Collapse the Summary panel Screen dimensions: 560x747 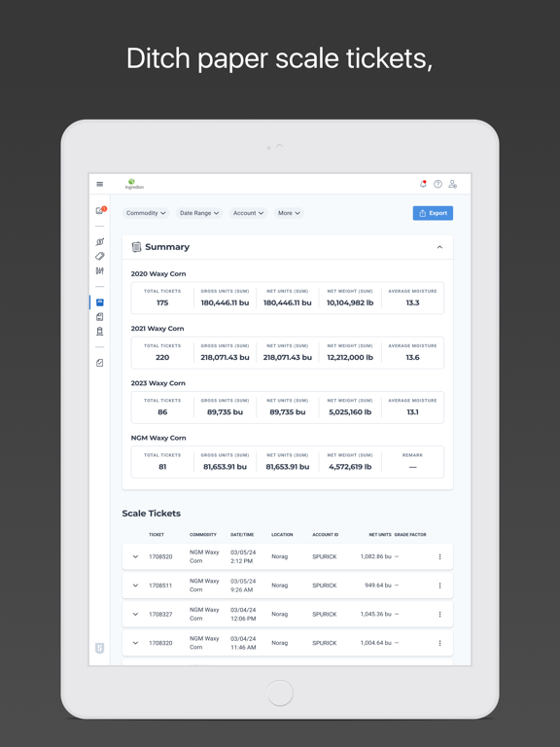[439, 247]
